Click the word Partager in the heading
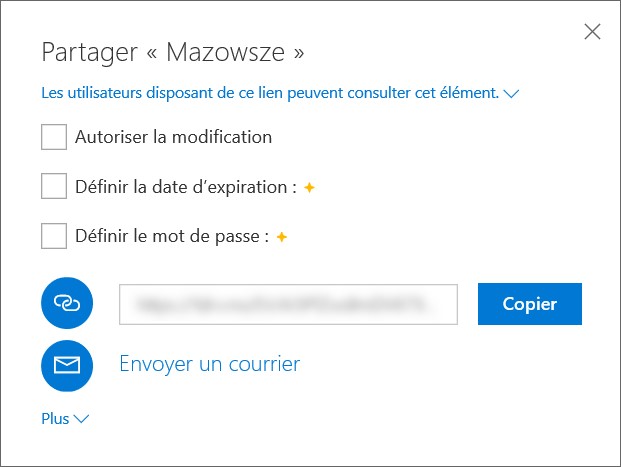Image resolution: width=621 pixels, height=467 pixels. (87, 51)
